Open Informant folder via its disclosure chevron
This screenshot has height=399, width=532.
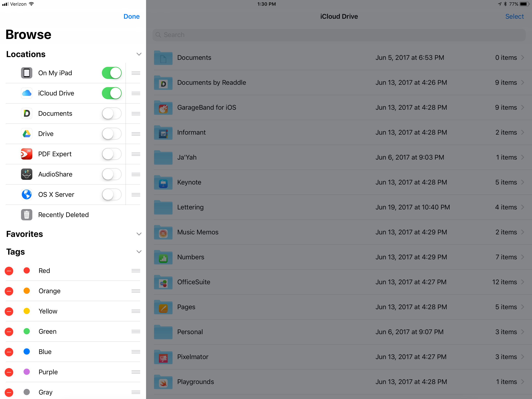coord(523,132)
